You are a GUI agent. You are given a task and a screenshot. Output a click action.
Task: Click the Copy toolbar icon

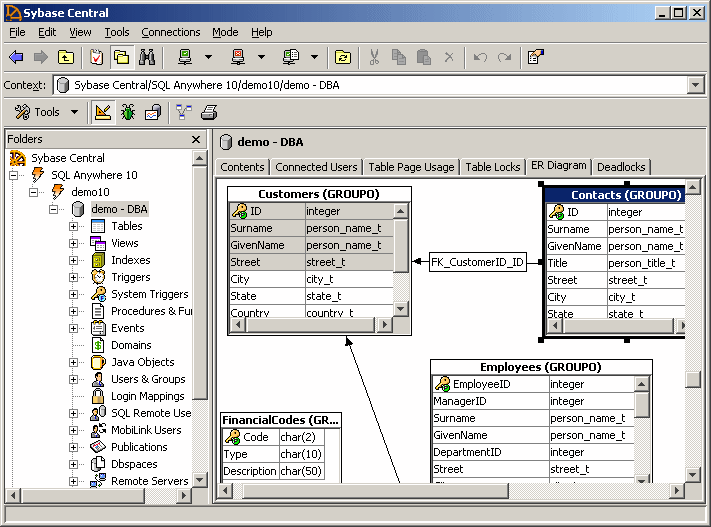click(399, 57)
